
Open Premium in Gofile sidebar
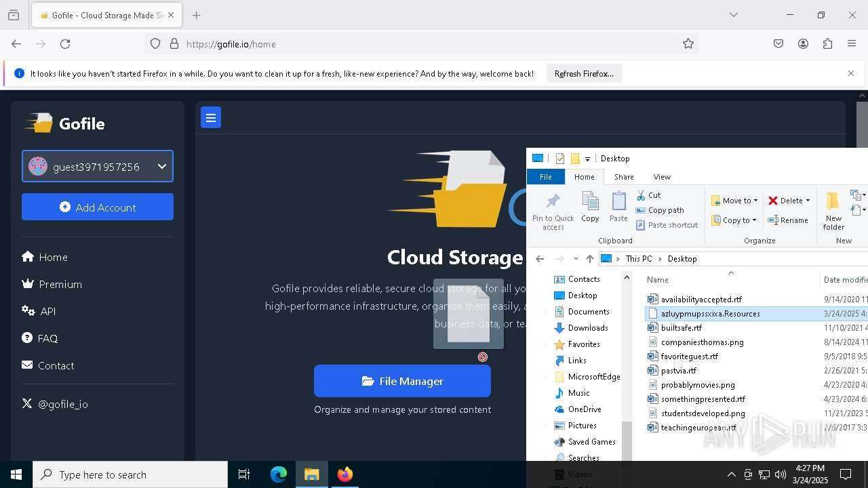point(52,284)
